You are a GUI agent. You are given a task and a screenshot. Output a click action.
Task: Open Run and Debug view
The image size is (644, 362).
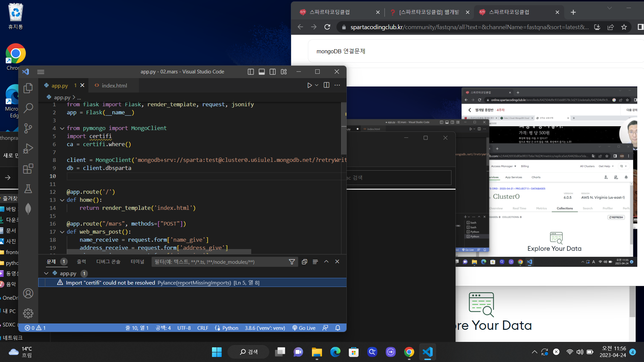click(28, 148)
